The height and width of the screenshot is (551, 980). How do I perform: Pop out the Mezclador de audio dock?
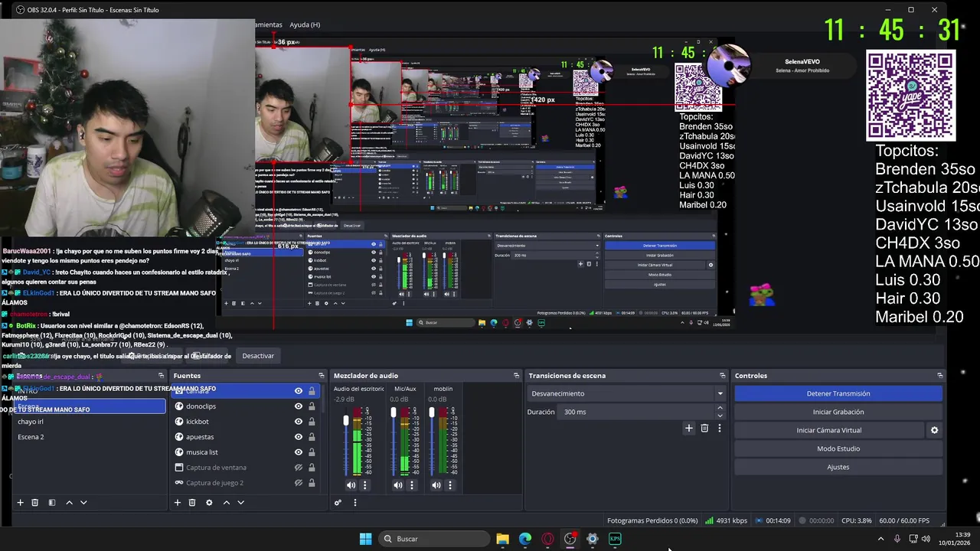pos(516,376)
